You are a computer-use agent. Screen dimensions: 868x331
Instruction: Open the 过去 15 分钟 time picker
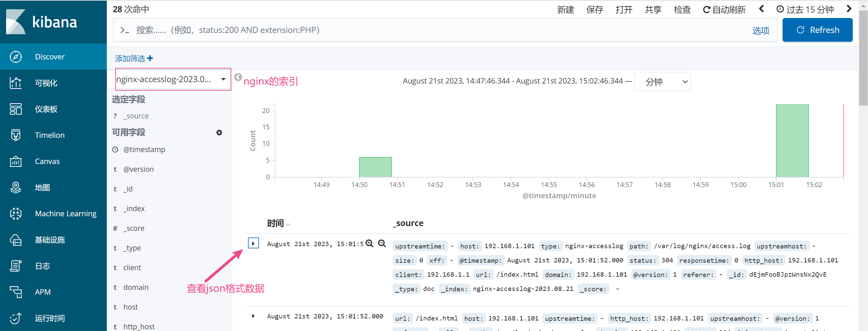click(x=805, y=10)
